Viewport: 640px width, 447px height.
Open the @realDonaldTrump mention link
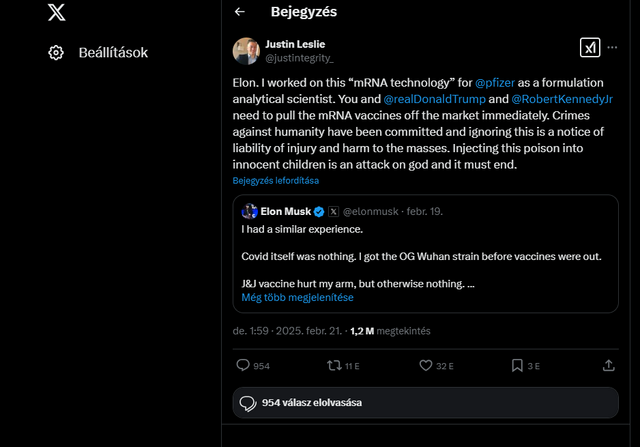point(431,100)
